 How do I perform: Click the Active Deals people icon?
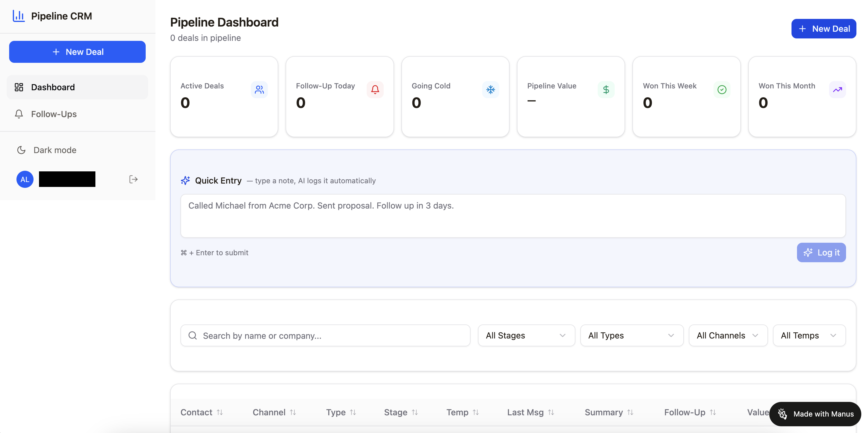tap(259, 89)
